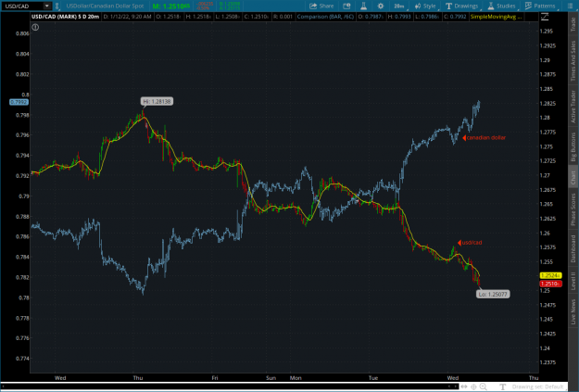Click the flask icon left of the gear
The image size is (579, 392).
(364, 6)
